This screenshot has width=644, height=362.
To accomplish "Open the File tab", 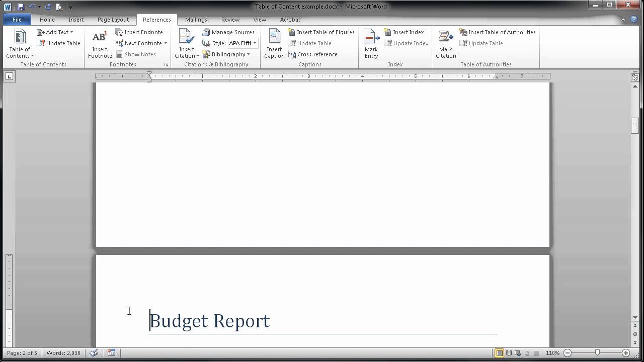I will (x=17, y=20).
